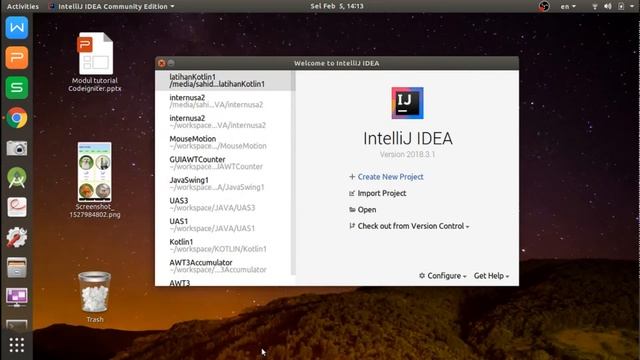Launch Google Chrome from the dock
This screenshot has height=360, width=640.
(17, 118)
